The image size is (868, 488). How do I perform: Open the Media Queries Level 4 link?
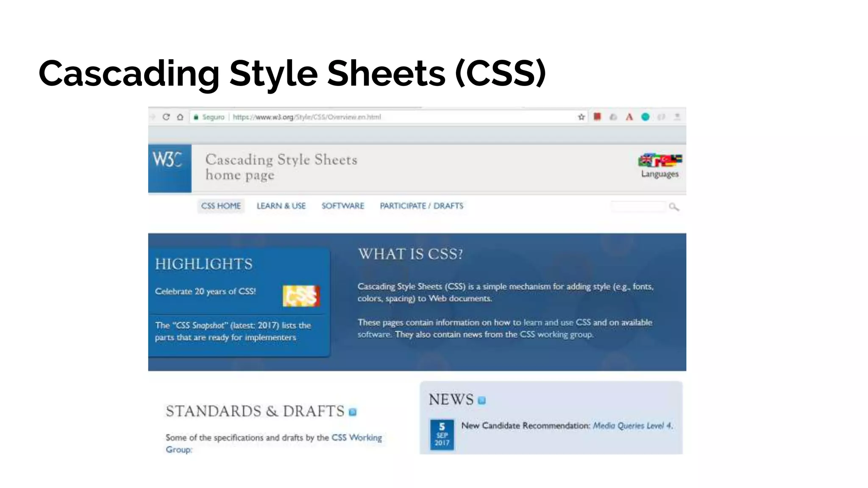coord(632,426)
